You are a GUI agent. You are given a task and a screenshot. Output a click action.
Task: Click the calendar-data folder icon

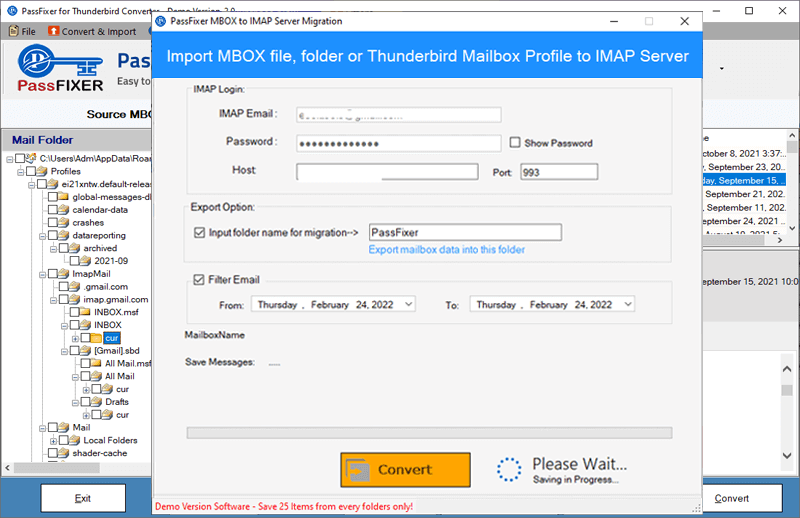pyautogui.click(x=64, y=209)
